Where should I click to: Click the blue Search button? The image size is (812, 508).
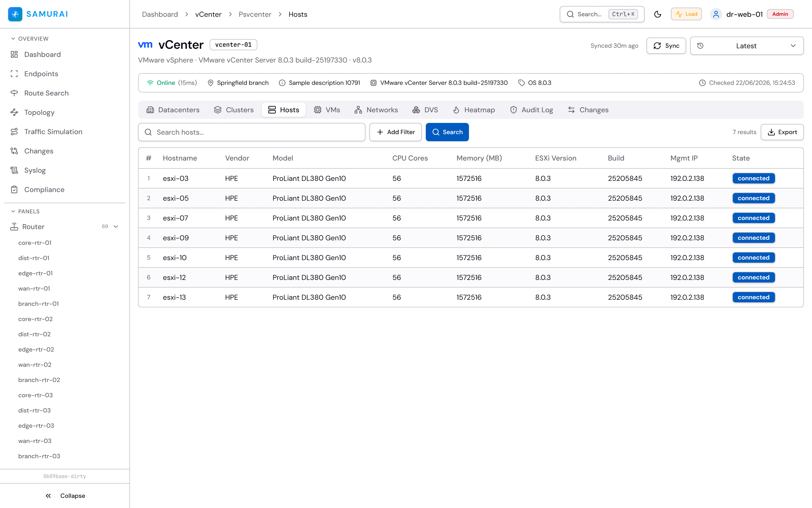[447, 132]
